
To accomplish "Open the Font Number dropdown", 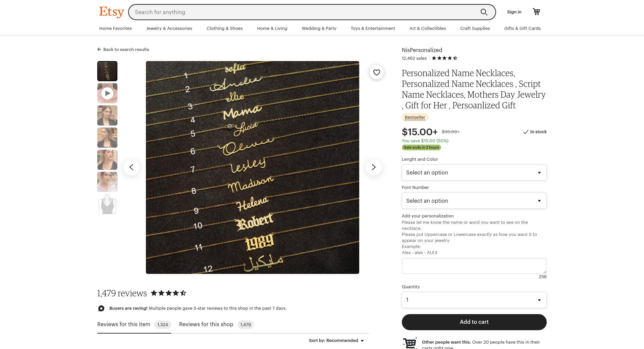I will [x=474, y=201].
